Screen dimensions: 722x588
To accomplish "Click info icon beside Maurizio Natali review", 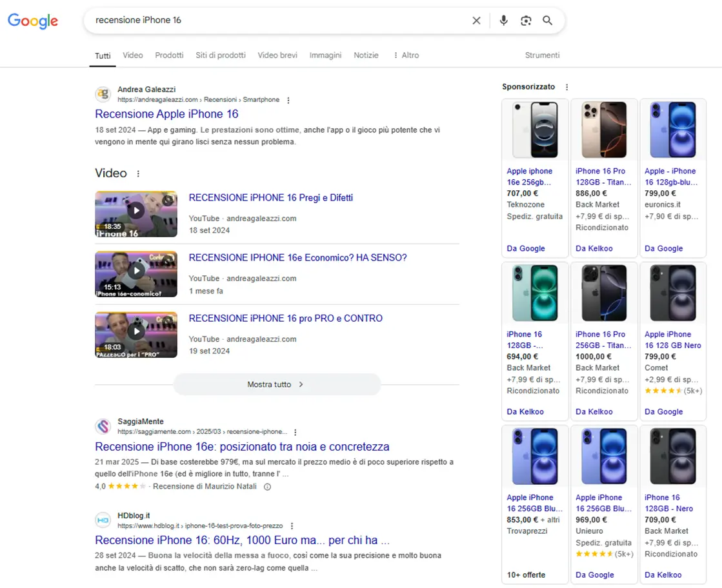I will pos(267,487).
